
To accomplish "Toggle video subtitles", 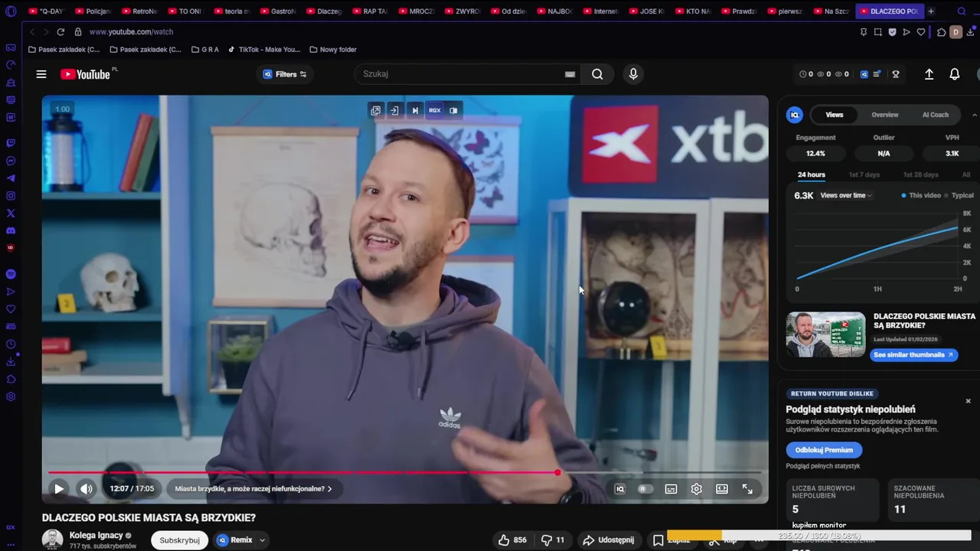I will 671,489.
